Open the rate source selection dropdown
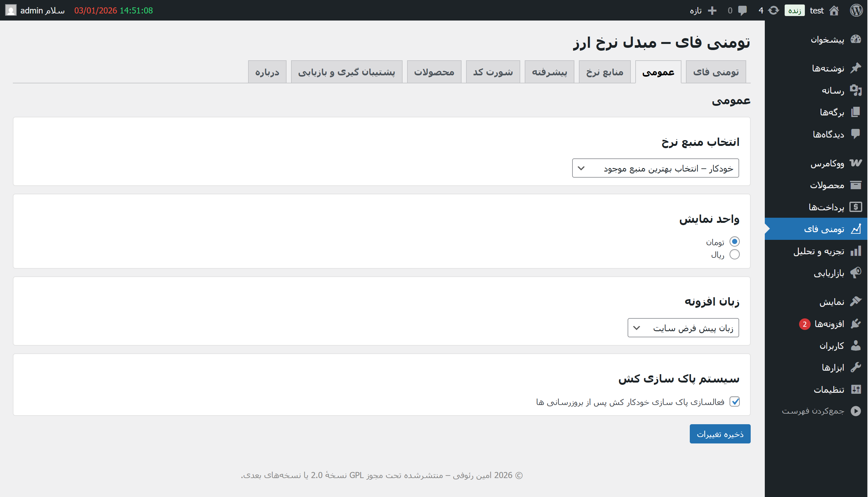The width and height of the screenshot is (868, 497). 655,168
